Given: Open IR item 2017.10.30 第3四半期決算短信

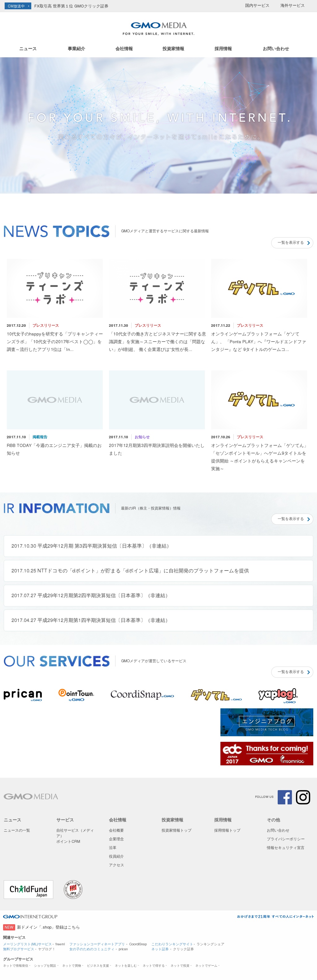Looking at the screenshot, I should click(158, 546).
